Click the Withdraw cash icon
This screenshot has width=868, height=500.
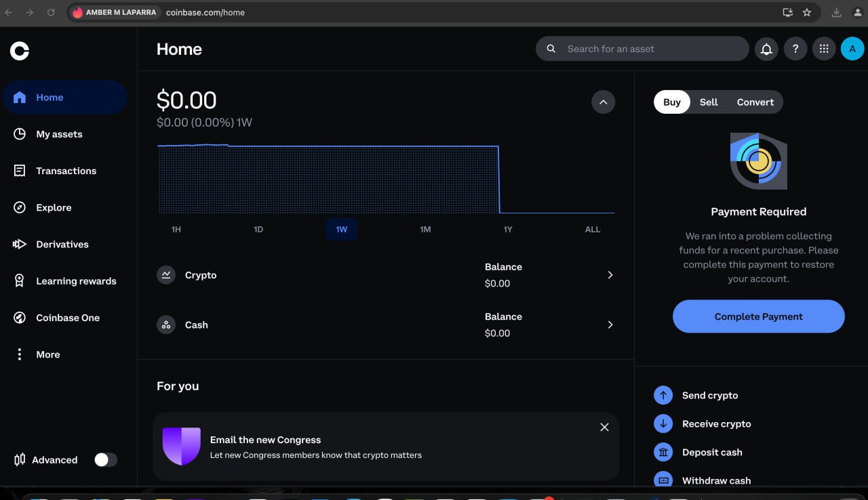point(663,479)
